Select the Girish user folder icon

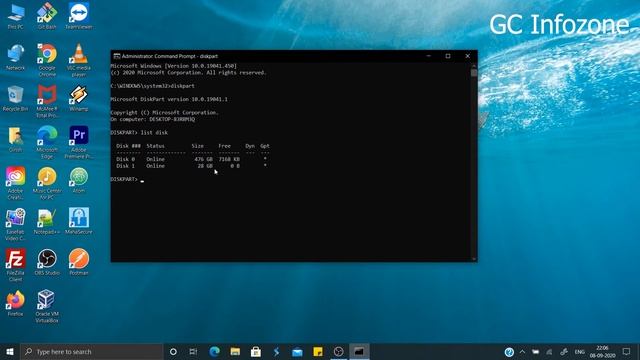[x=16, y=139]
